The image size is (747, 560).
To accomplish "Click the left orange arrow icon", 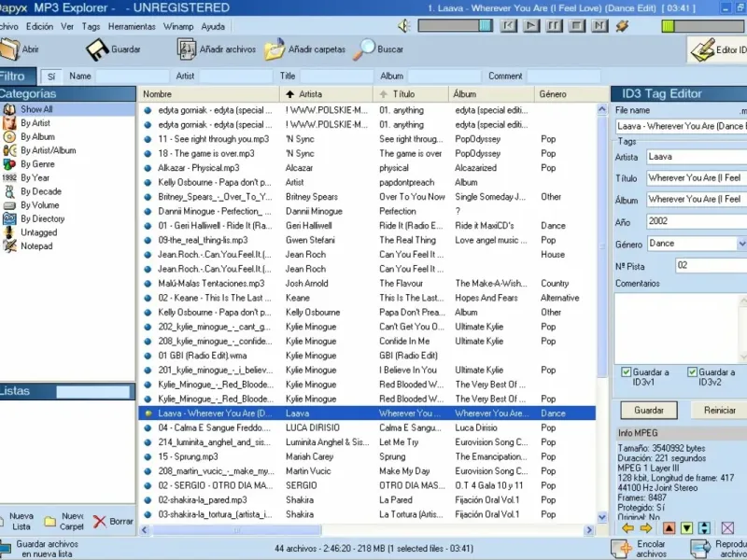I will point(627,527).
